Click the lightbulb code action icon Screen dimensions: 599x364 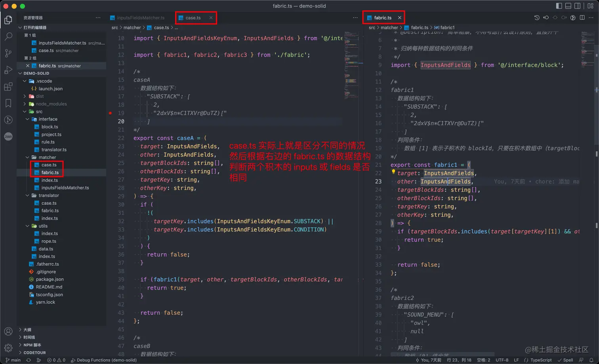pos(393,172)
